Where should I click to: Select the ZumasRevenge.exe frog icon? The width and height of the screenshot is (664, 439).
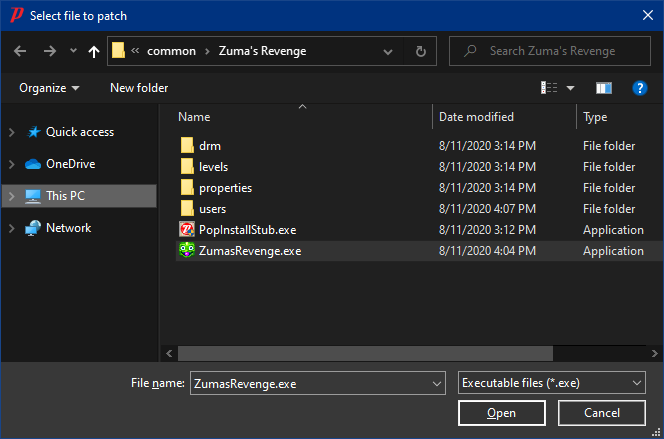pos(187,250)
